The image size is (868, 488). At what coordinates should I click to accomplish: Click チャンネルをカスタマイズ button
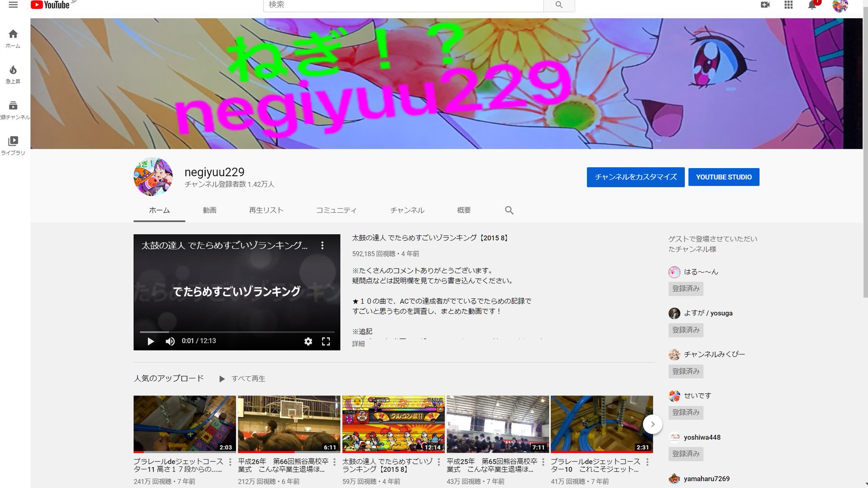(x=635, y=177)
